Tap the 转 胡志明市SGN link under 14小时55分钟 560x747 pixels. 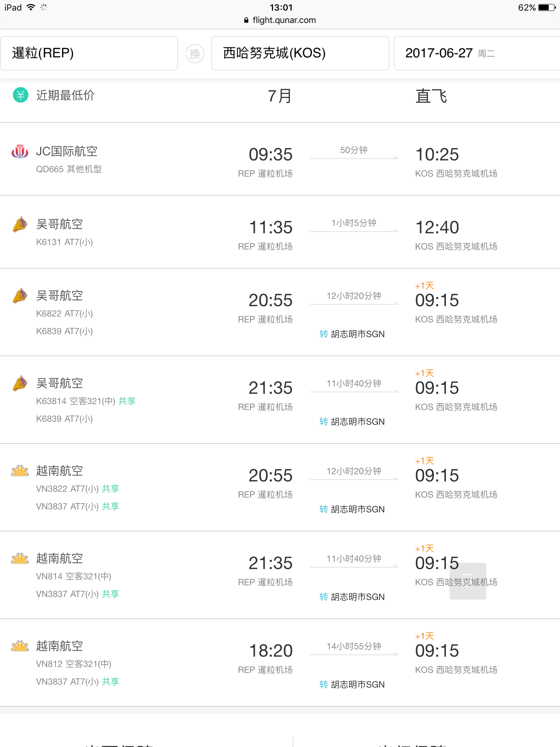[x=352, y=685]
